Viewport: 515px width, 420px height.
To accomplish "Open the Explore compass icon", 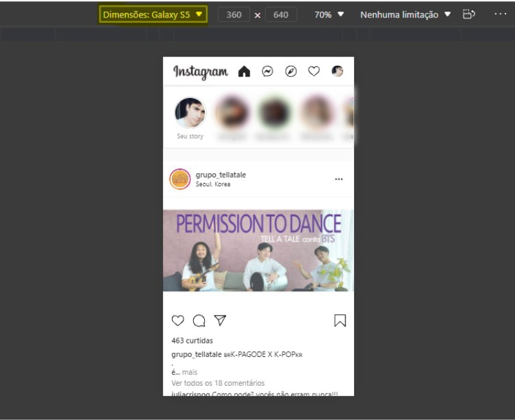I will pos(291,71).
